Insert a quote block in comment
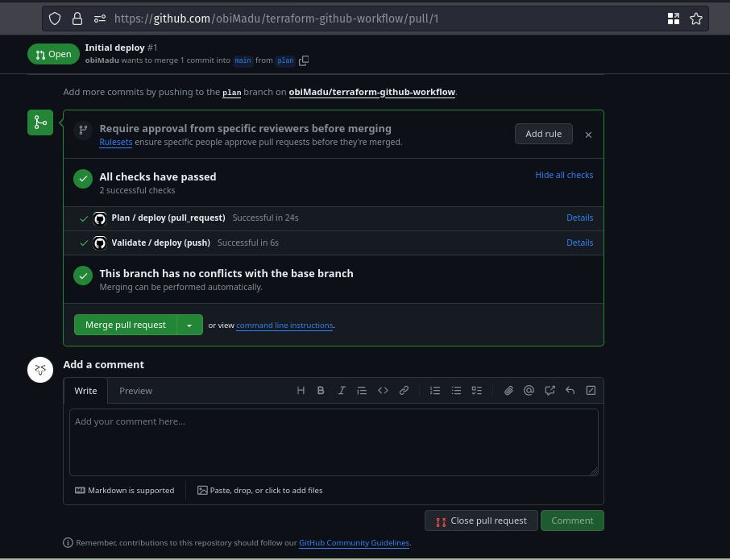 [x=362, y=391]
